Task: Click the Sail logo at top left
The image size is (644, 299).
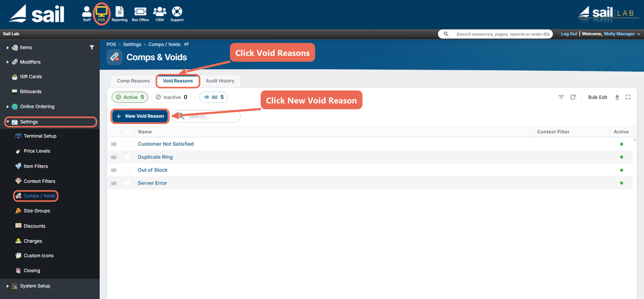Action: [36, 14]
